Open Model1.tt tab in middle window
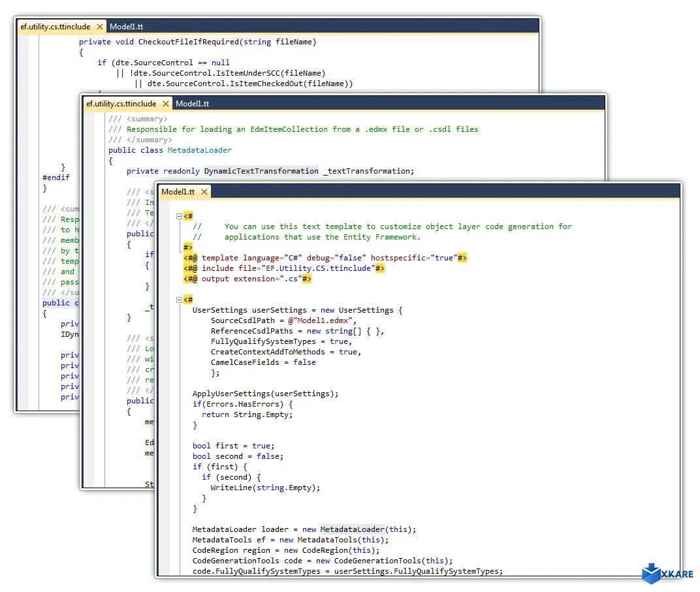The height and width of the screenshot is (592, 700). click(192, 104)
